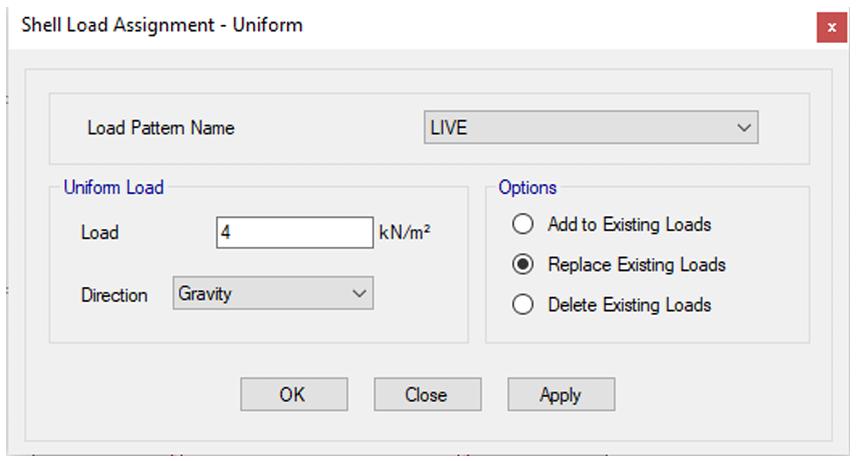Viewport: 859px width, 461px height.
Task: Choose the Replace Existing Loads radio button
Action: point(522,265)
